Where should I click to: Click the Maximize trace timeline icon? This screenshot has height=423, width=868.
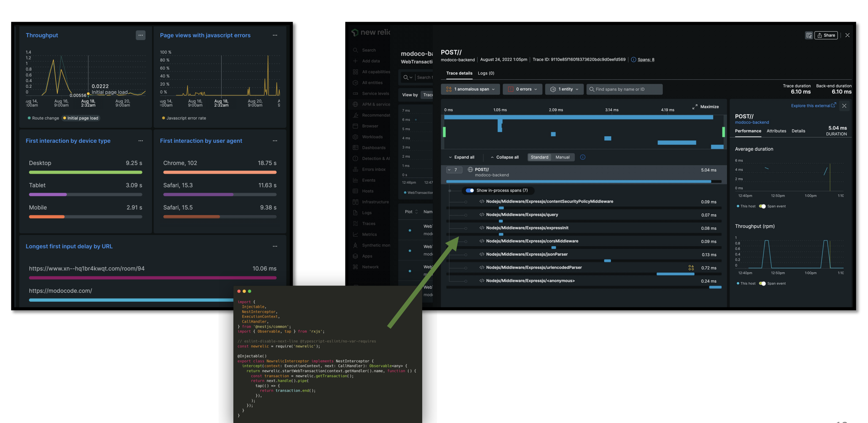pyautogui.click(x=695, y=107)
